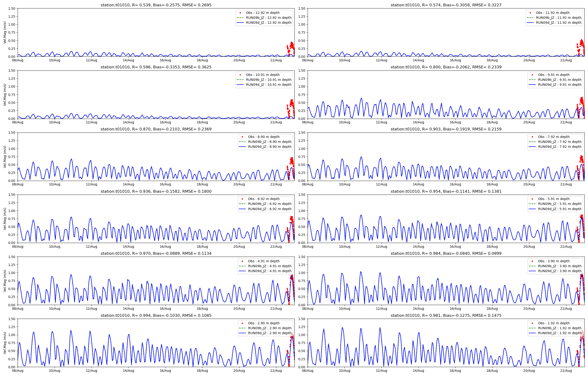The width and height of the screenshot is (588, 376).
Task: Click the red Obs marker in 12.92 m legend
Action: pyautogui.click(x=240, y=13)
